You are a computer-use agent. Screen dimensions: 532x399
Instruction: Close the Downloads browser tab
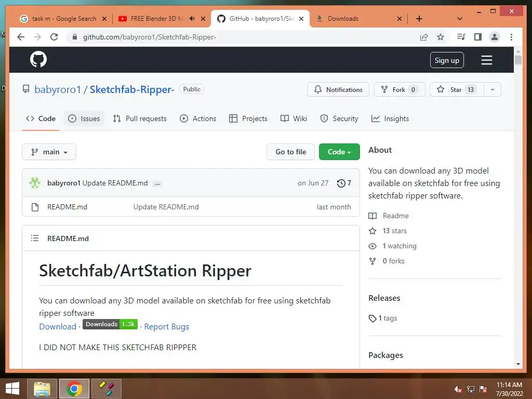click(400, 19)
